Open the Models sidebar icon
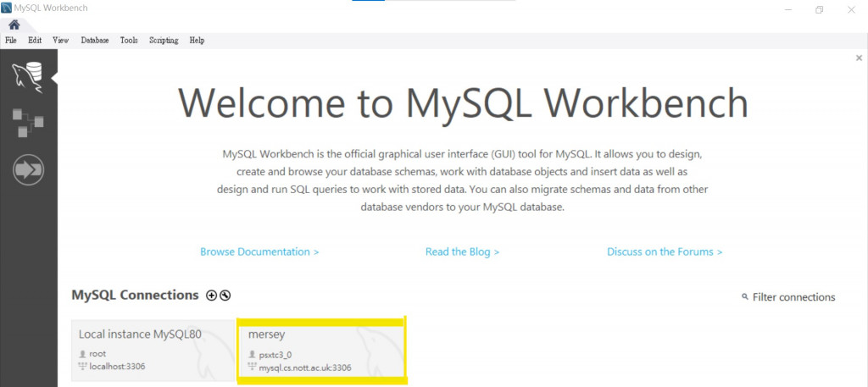This screenshot has width=868, height=387. point(28,123)
